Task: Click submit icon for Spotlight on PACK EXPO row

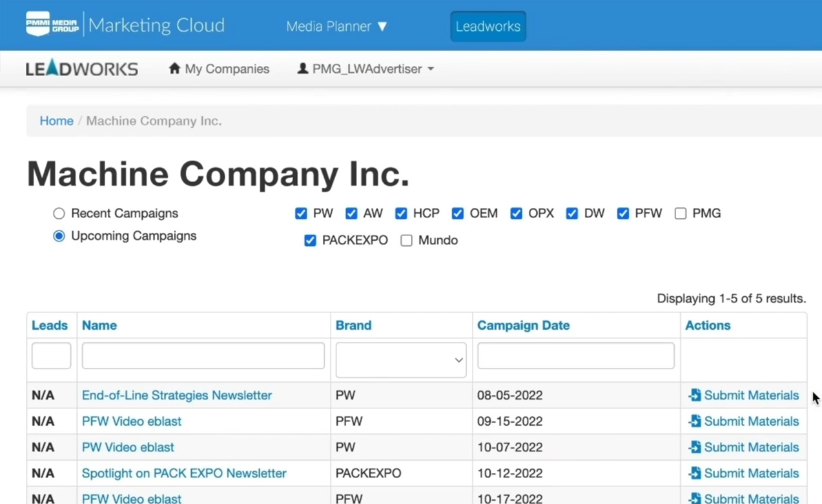Action: click(x=695, y=473)
